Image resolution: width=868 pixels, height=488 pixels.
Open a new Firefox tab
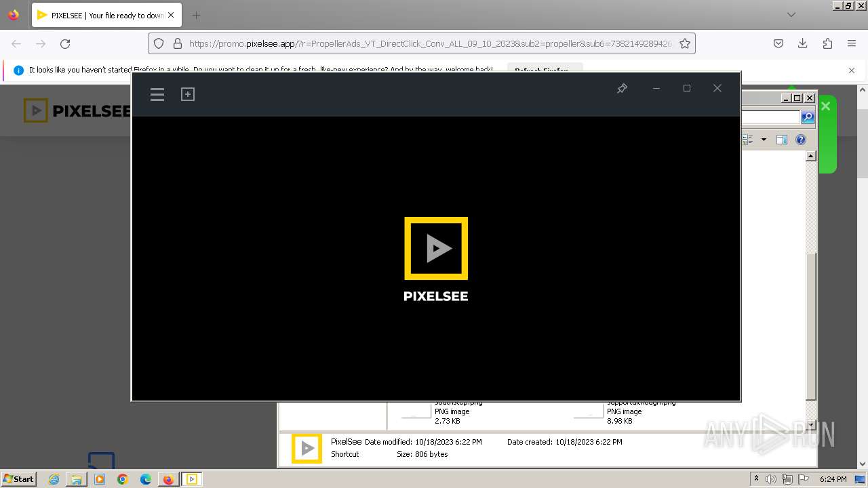pyautogui.click(x=196, y=15)
